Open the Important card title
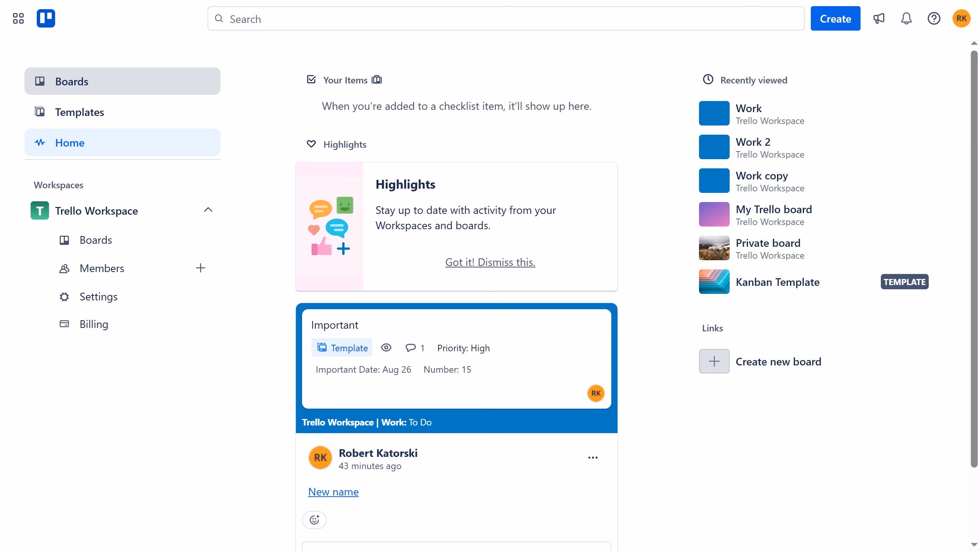 (335, 325)
